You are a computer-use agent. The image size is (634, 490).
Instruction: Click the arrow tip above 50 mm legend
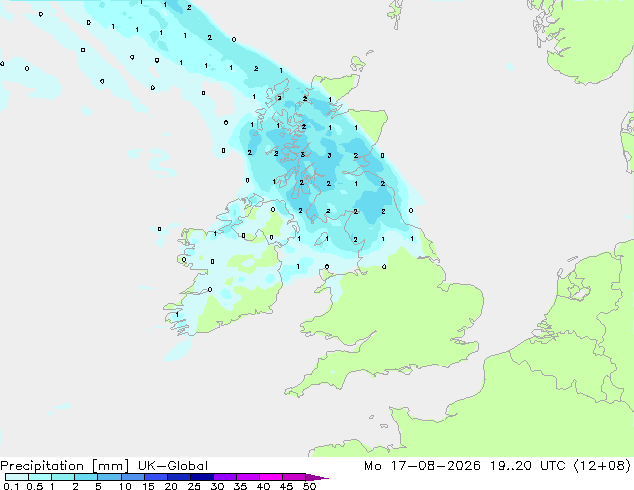tap(317, 477)
